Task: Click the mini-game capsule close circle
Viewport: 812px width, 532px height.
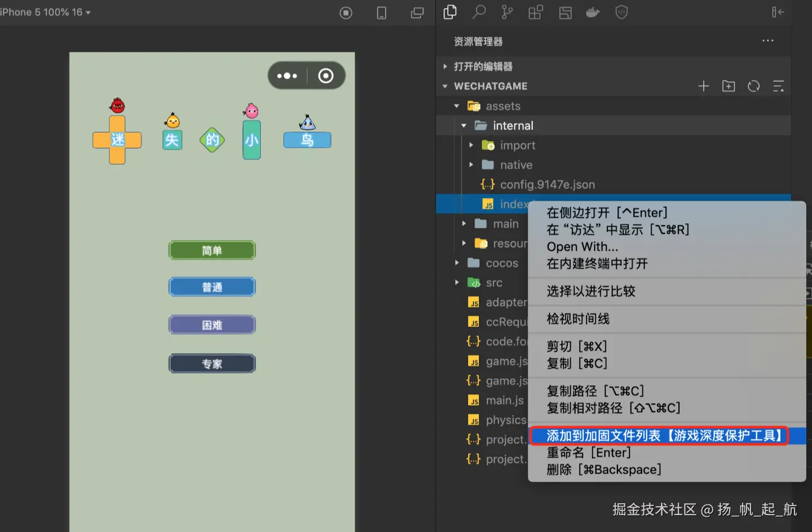Action: pyautogui.click(x=326, y=76)
